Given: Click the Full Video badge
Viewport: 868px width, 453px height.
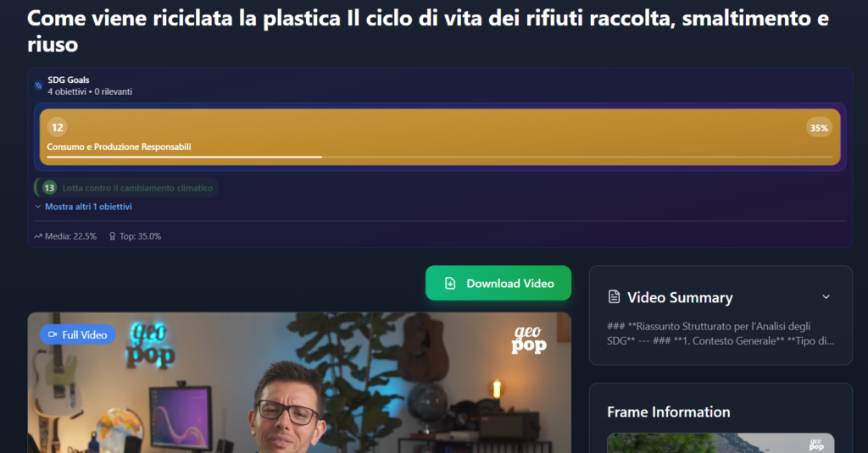Looking at the screenshot, I should (x=77, y=334).
